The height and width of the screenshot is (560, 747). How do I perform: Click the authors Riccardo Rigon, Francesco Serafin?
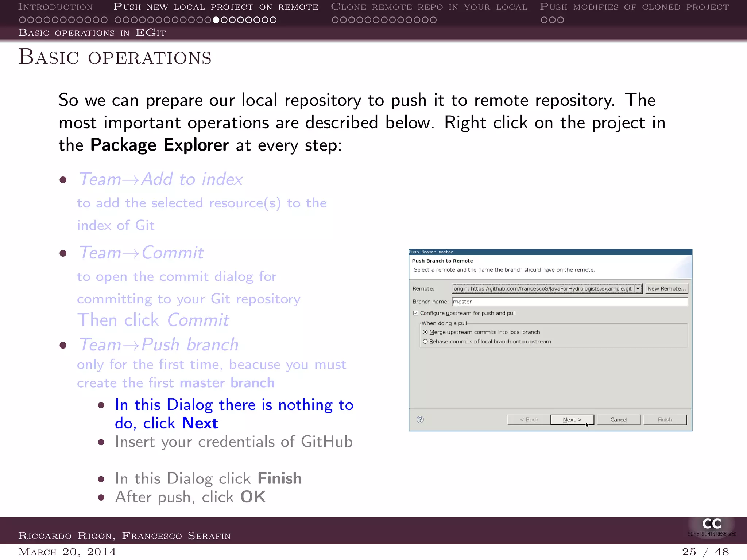(124, 536)
